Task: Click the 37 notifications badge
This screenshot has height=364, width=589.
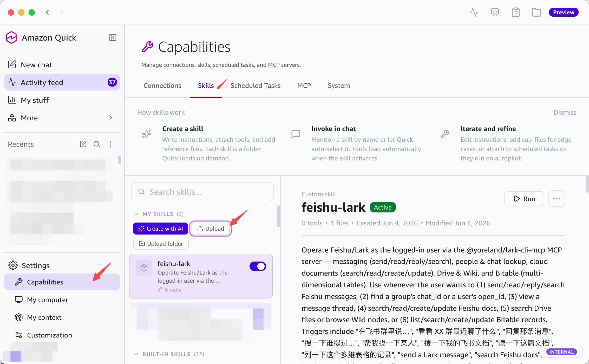Action: pyautogui.click(x=112, y=82)
